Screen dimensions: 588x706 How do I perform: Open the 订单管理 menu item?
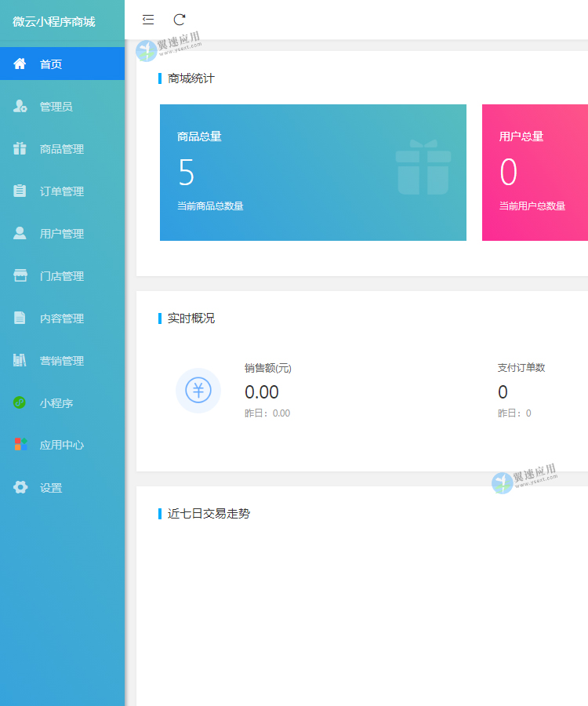62,191
